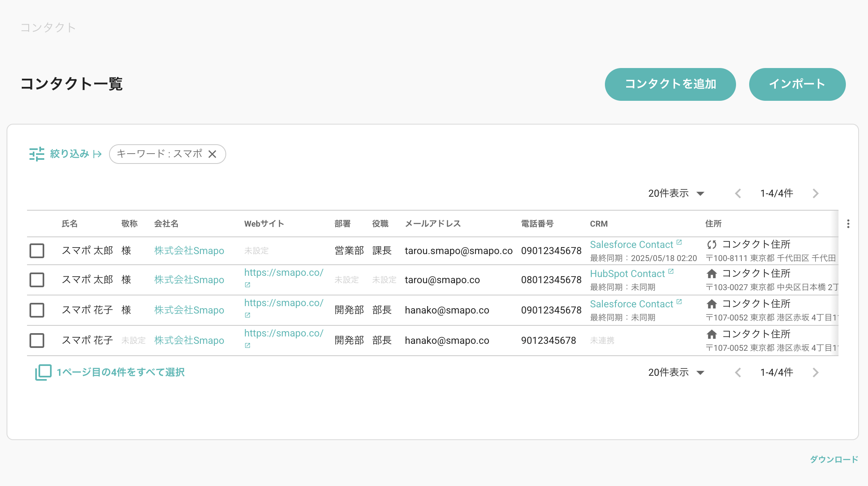Click email tarou.smapo@smapo.co
This screenshot has height=486, width=868.
point(459,251)
